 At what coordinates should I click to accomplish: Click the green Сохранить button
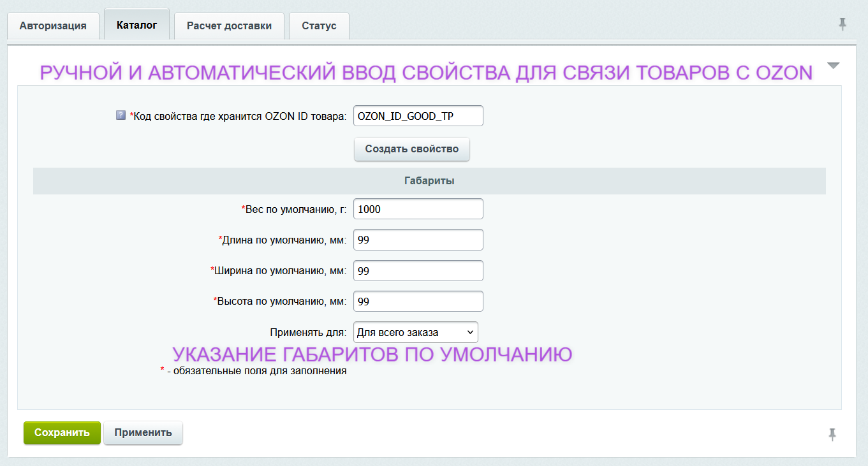(x=62, y=433)
